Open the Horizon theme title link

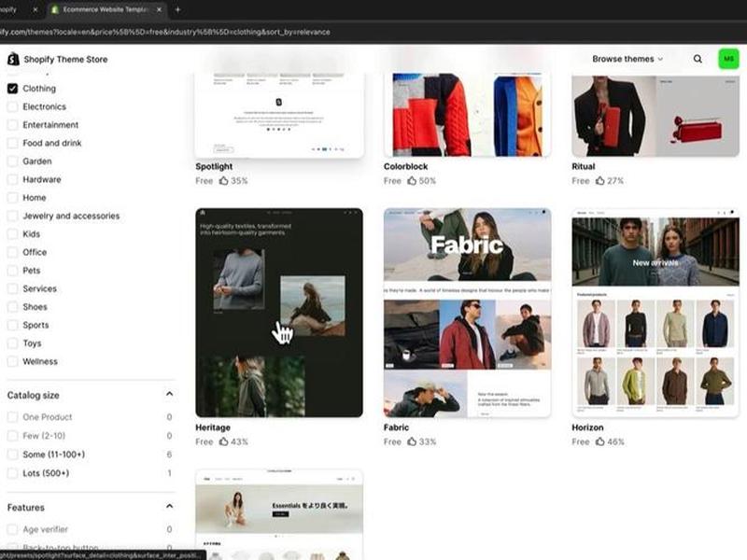587,427
